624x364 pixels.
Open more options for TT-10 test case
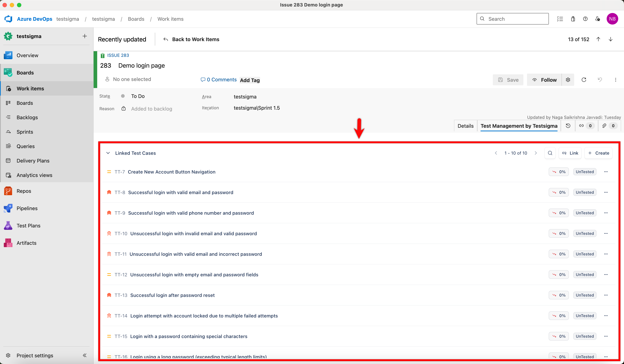click(606, 233)
